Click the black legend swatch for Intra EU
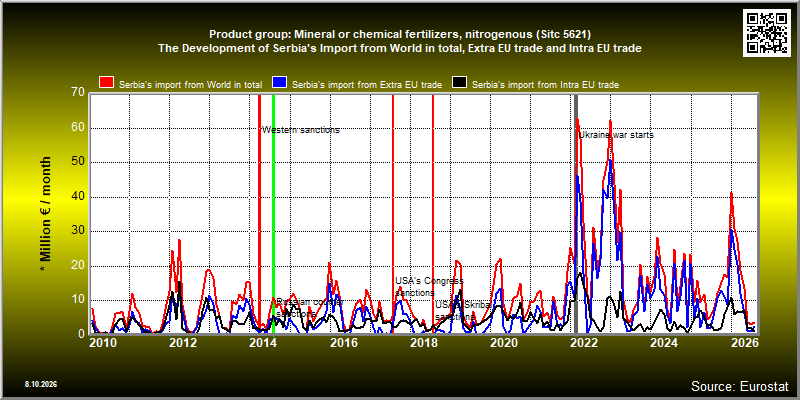This screenshot has height=400, width=800. [x=460, y=83]
